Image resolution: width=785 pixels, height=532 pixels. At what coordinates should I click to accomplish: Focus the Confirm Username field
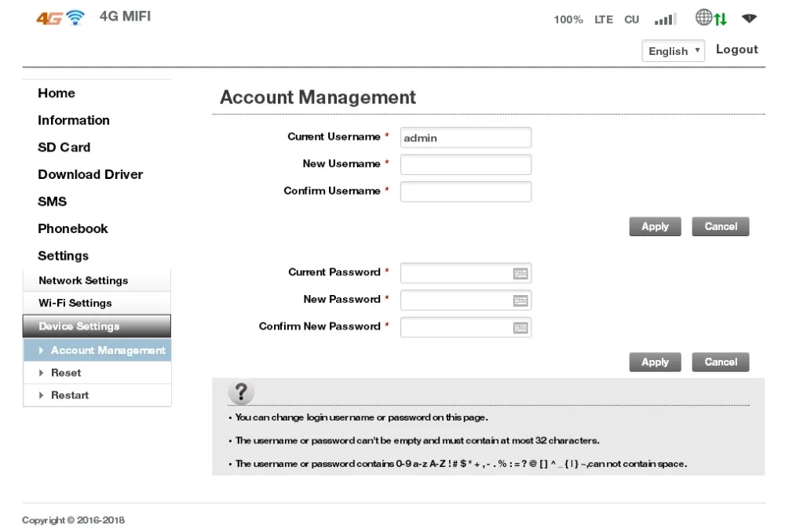(466, 191)
